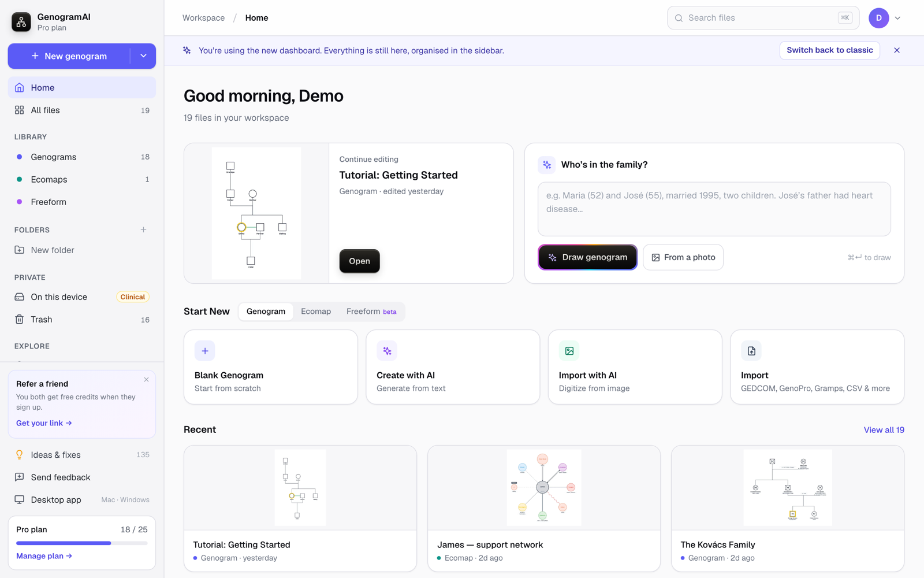Click Send feedback in the sidebar

point(82,477)
